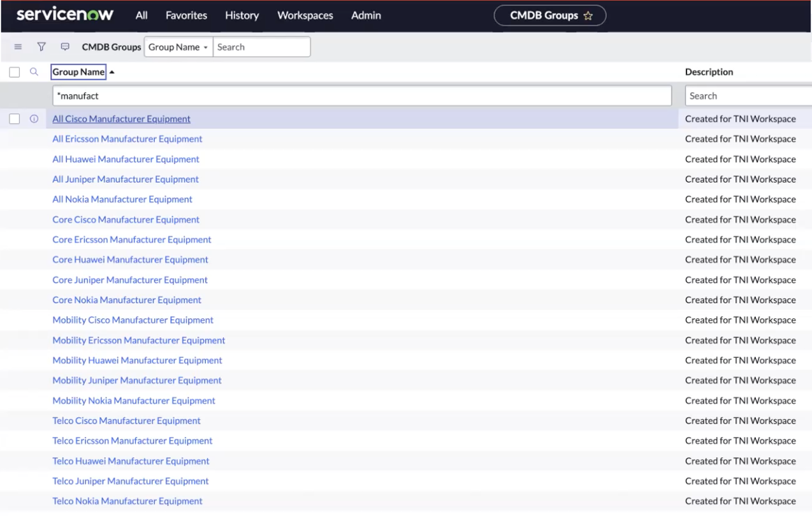Go to ServiceNow logo home
The image size is (812, 532).
pos(65,15)
